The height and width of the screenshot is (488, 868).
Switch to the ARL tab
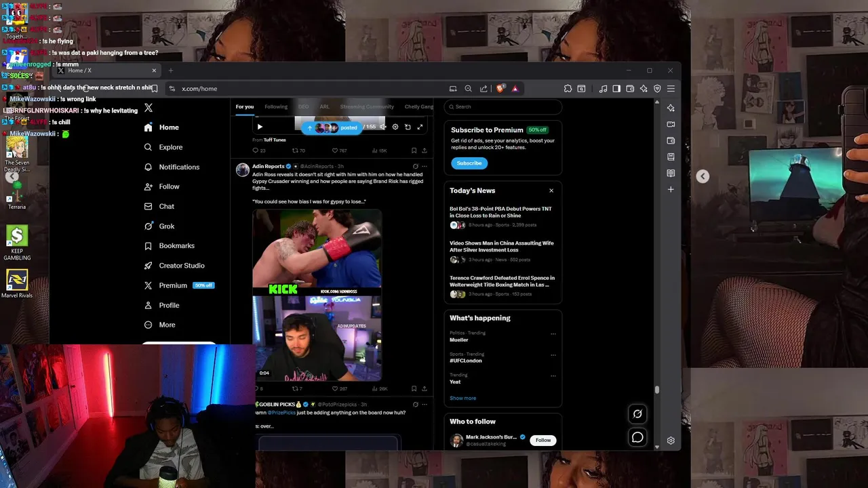(x=324, y=106)
